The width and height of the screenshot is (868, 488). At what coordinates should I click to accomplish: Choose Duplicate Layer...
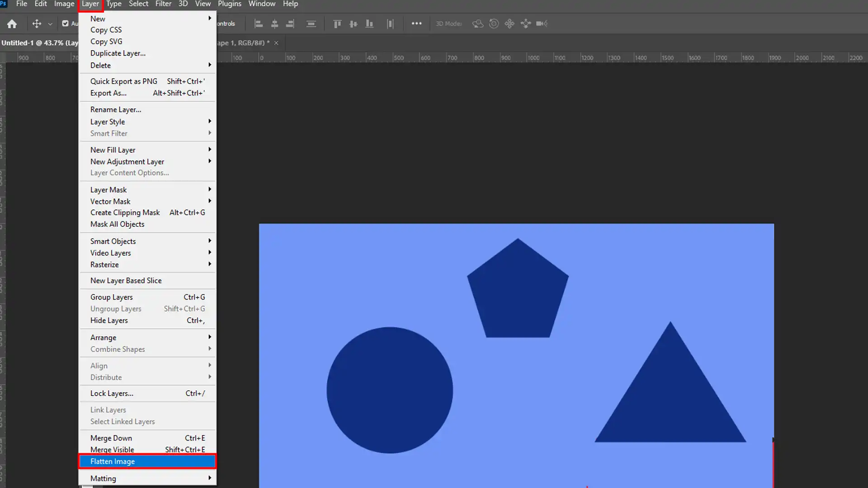coord(147,53)
